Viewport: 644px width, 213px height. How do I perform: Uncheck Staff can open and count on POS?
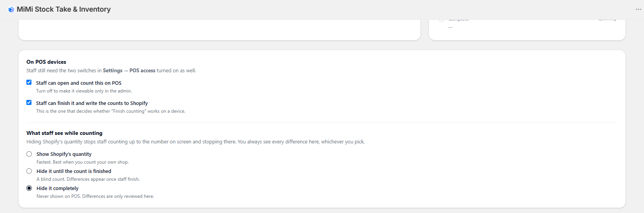(x=29, y=82)
